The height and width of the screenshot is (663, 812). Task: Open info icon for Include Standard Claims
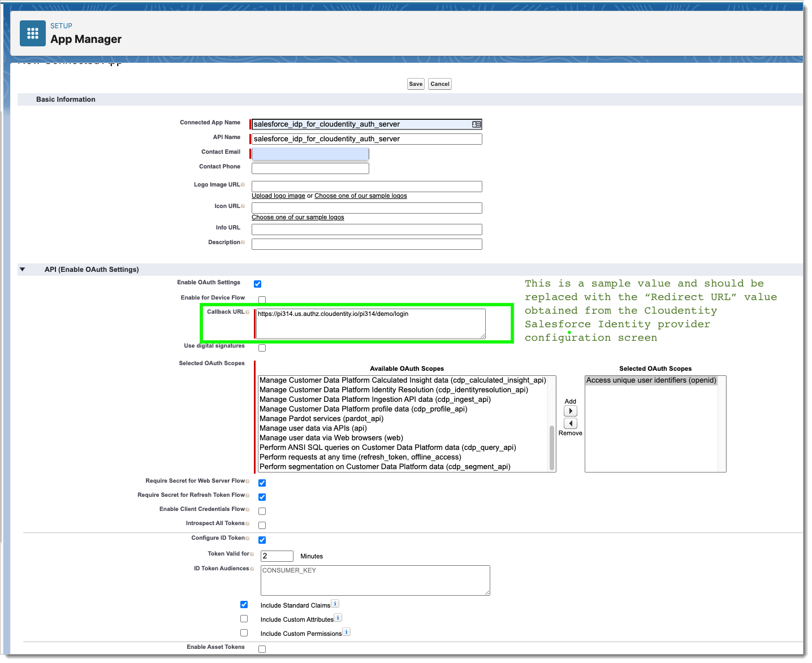335,604
